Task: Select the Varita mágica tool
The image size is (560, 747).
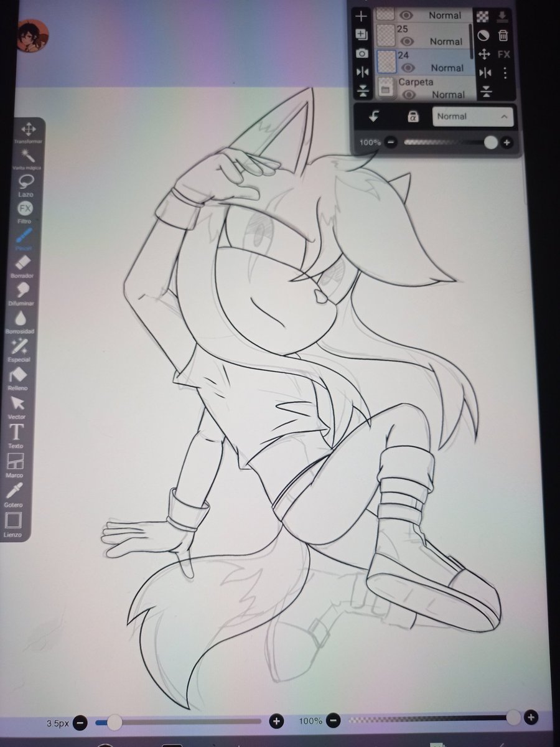Action: 27,159
